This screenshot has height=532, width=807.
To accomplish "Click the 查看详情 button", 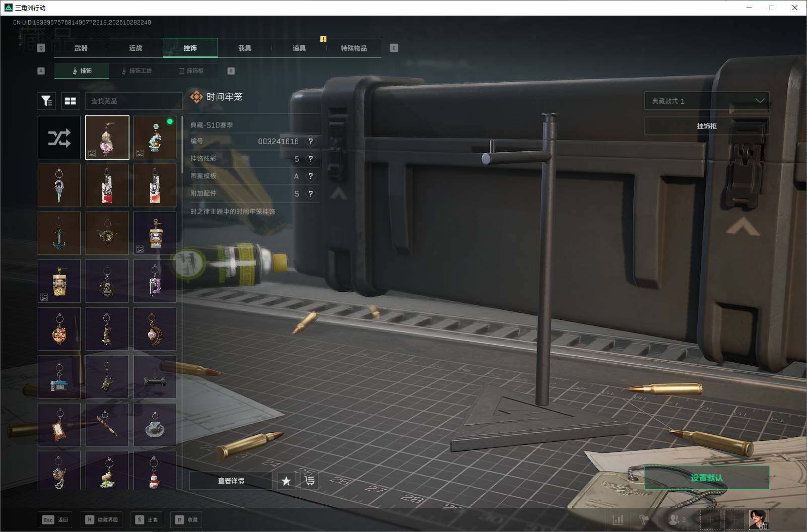I will click(231, 481).
